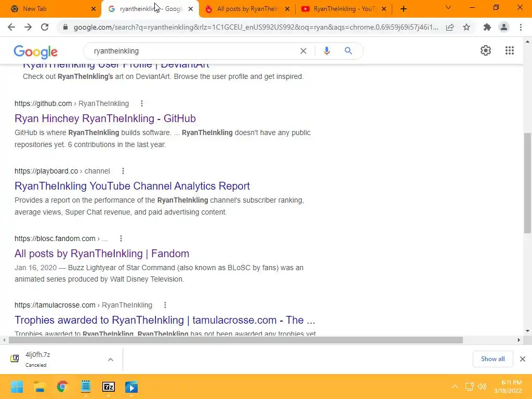Open File Explorer from taskbar
This screenshot has height=399, width=532.
[x=39, y=387]
